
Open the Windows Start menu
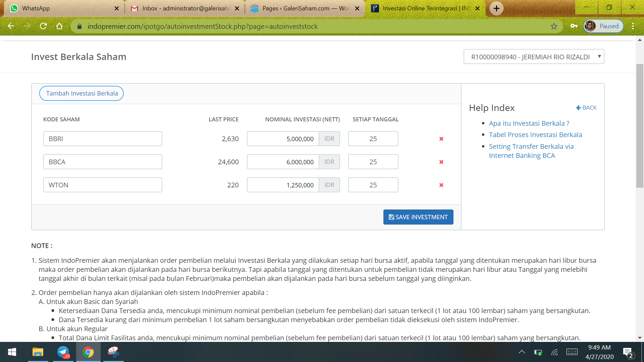coord(12,352)
